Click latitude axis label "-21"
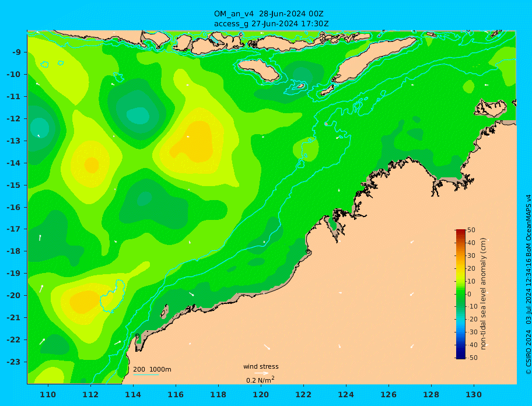The width and height of the screenshot is (532, 406). pos(13,317)
